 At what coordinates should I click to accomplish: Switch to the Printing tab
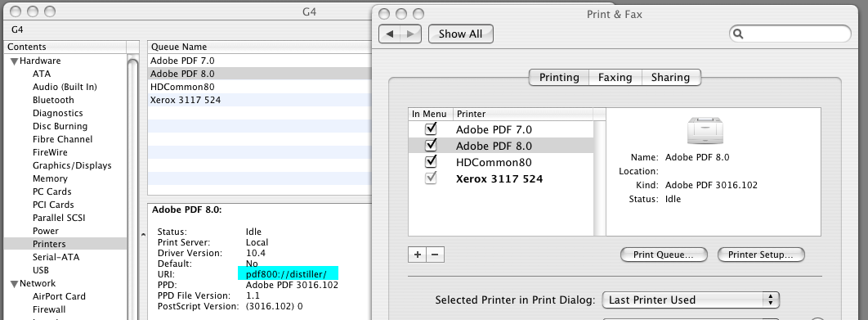pyautogui.click(x=559, y=78)
